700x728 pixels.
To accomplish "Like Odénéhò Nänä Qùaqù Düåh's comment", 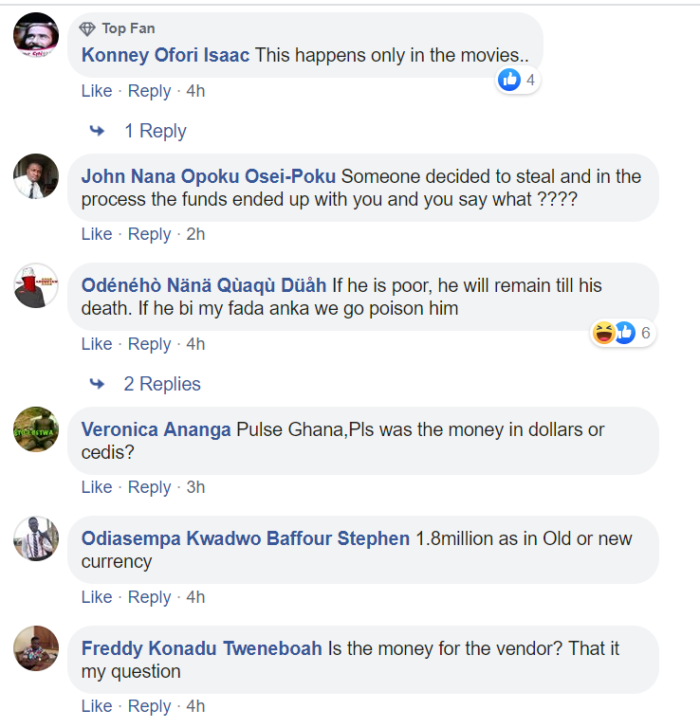I will click(97, 344).
